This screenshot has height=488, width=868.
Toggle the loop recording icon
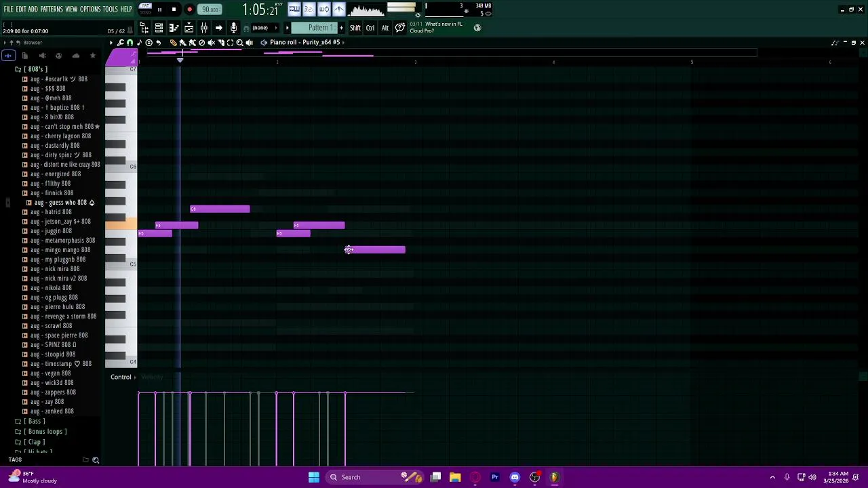(325, 9)
